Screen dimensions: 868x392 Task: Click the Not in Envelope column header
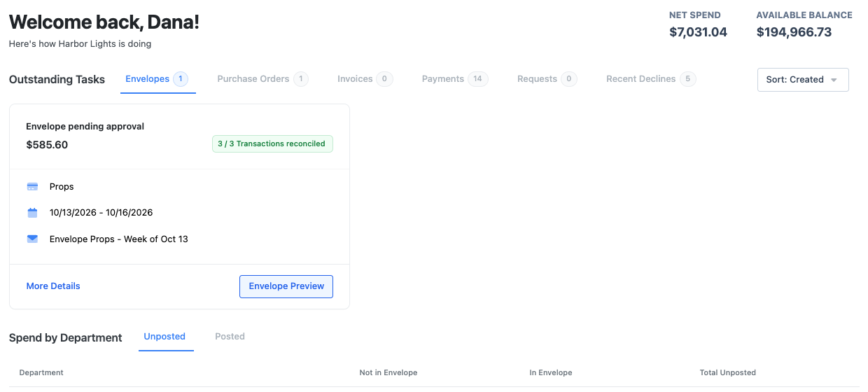click(x=388, y=373)
